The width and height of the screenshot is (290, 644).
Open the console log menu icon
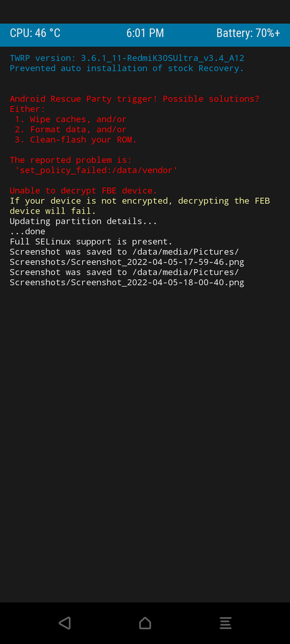226,623
